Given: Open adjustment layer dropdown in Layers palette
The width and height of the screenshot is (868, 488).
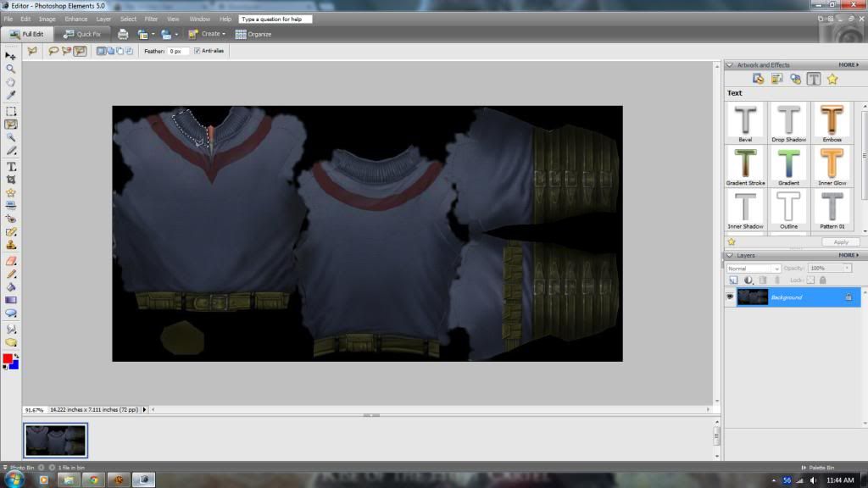Looking at the screenshot, I should (x=748, y=280).
